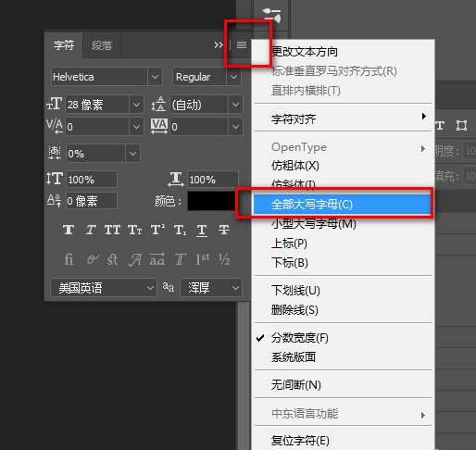This screenshot has height=450, width=476.
Task: Choose 小型大写字母(M) menu item
Action: (x=342, y=223)
